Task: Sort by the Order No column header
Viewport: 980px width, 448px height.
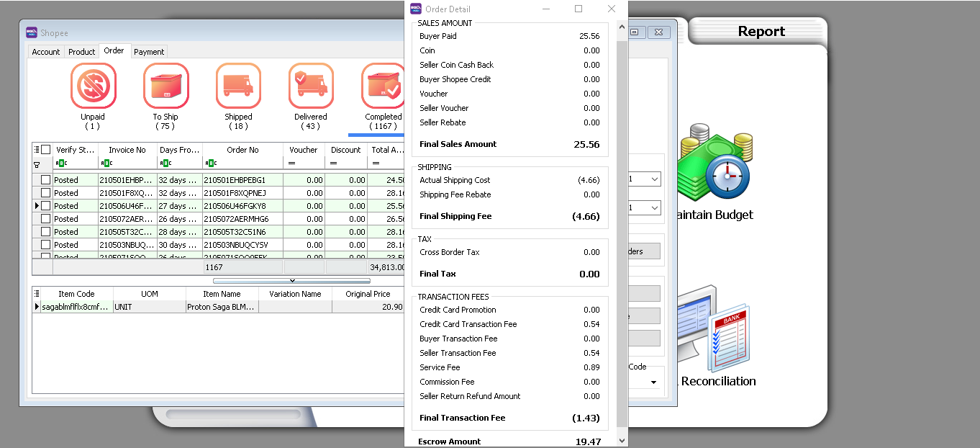Action: (x=242, y=150)
